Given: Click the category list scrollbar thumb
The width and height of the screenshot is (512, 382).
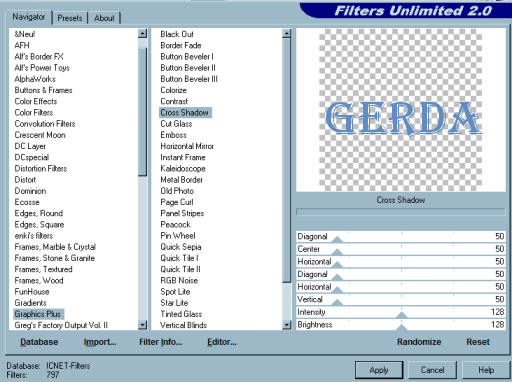Looking at the screenshot, I should pyautogui.click(x=142, y=112).
